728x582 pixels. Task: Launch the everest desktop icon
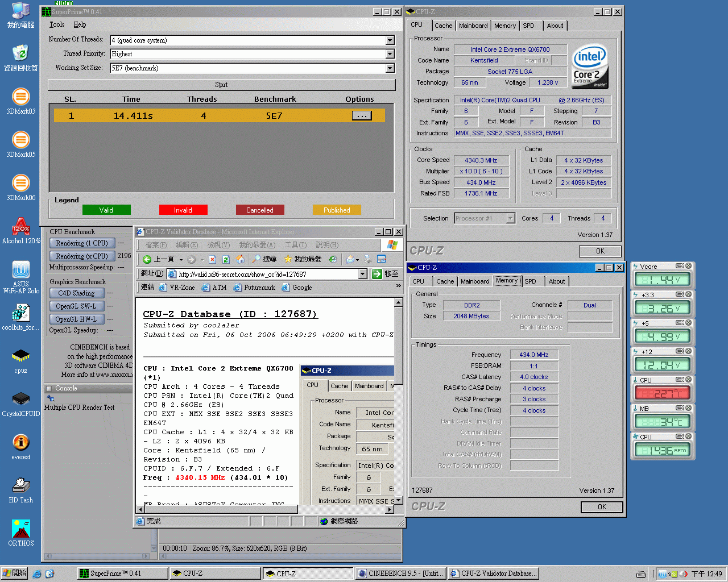pos(21,443)
